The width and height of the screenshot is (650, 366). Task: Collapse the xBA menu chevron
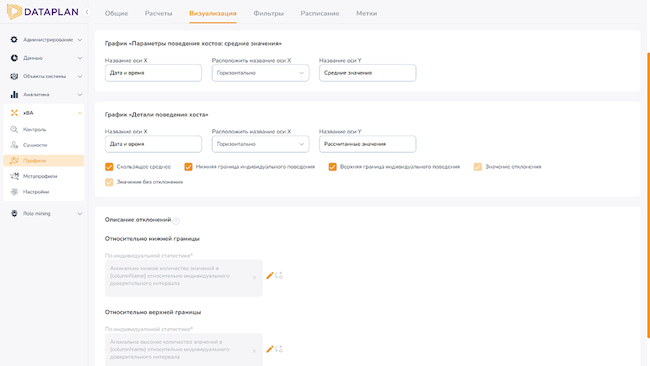click(x=80, y=113)
